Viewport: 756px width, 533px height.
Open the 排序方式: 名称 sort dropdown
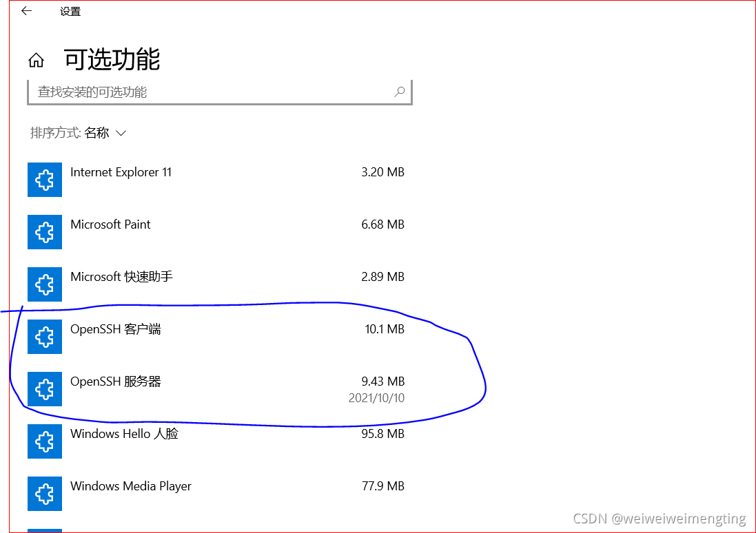click(78, 133)
